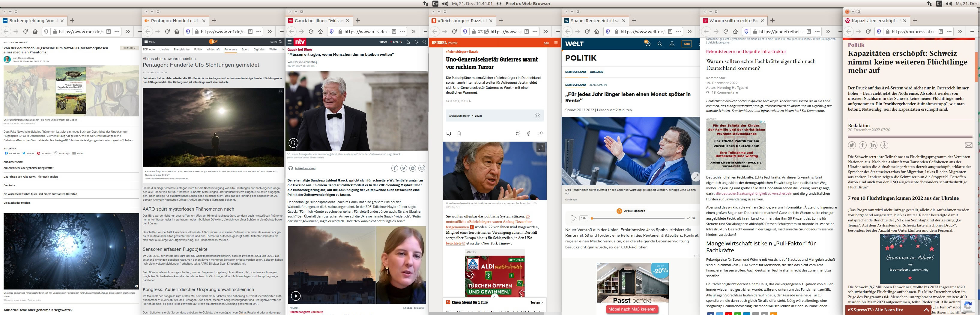Open Spiegel link 25 mutmaßliche Reichsbürger
Viewport: 980px width, 315px height.
pyautogui.click(x=489, y=221)
